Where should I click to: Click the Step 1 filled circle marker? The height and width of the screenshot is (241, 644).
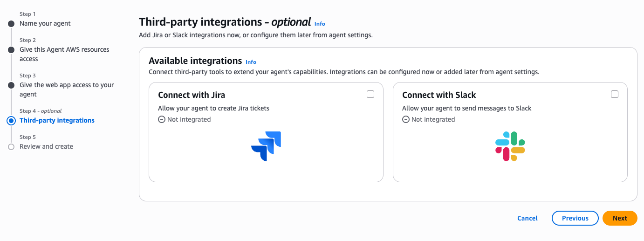12,24
